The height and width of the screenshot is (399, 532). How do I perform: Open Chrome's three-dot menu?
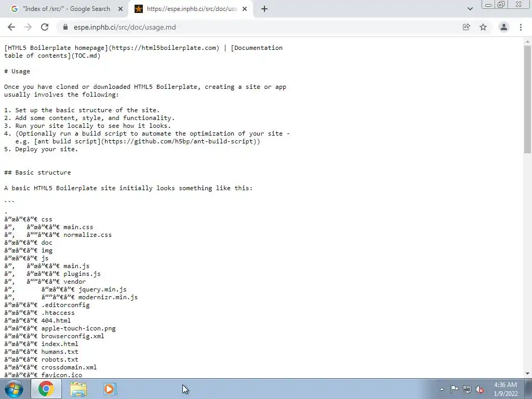coord(521,27)
